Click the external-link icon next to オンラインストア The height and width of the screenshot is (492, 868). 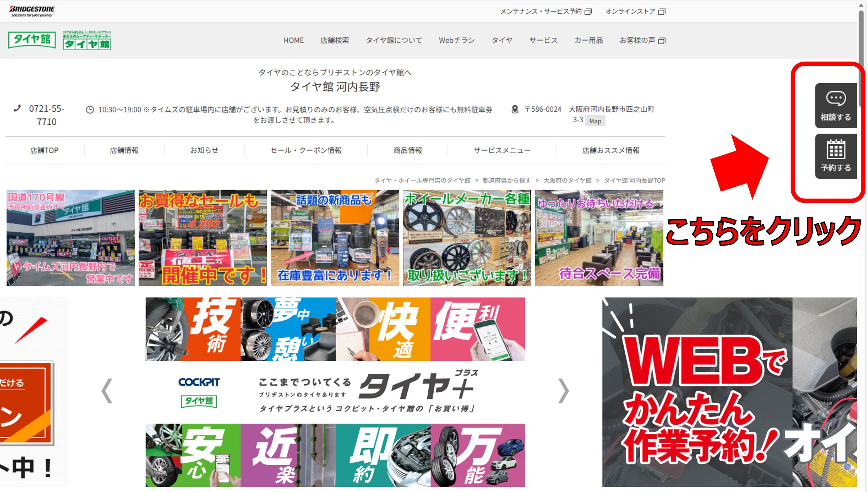(x=662, y=12)
